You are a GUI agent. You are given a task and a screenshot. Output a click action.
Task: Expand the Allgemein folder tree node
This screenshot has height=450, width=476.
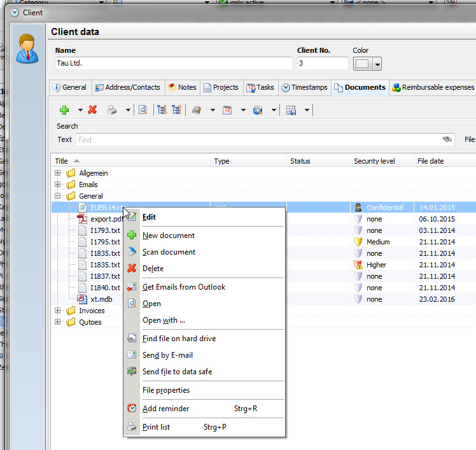58,173
